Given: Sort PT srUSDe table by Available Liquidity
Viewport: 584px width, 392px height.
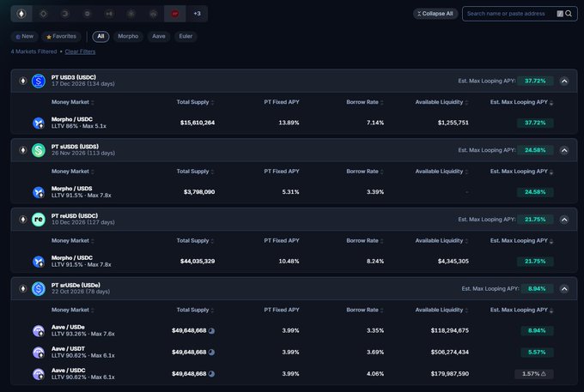Looking at the screenshot, I should (x=441, y=311).
